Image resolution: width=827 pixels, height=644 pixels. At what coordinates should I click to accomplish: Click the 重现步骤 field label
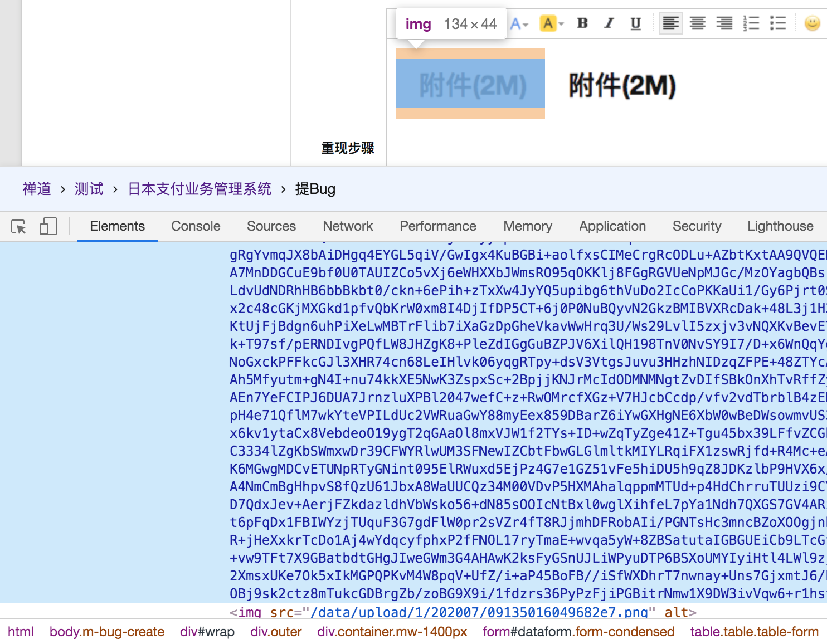pyautogui.click(x=348, y=148)
